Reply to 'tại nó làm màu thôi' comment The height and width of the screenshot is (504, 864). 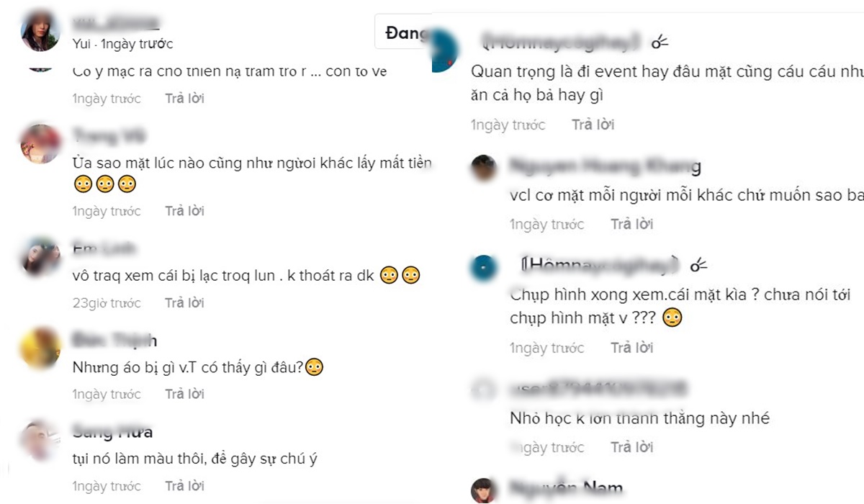point(184,486)
